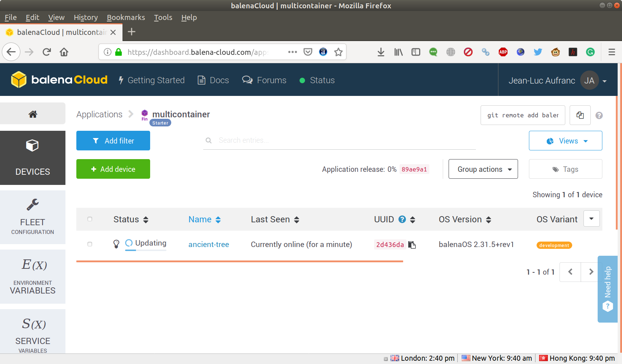This screenshot has width=622, height=364.
Task: Go back to previous page in Firefox
Action: [x=11, y=52]
